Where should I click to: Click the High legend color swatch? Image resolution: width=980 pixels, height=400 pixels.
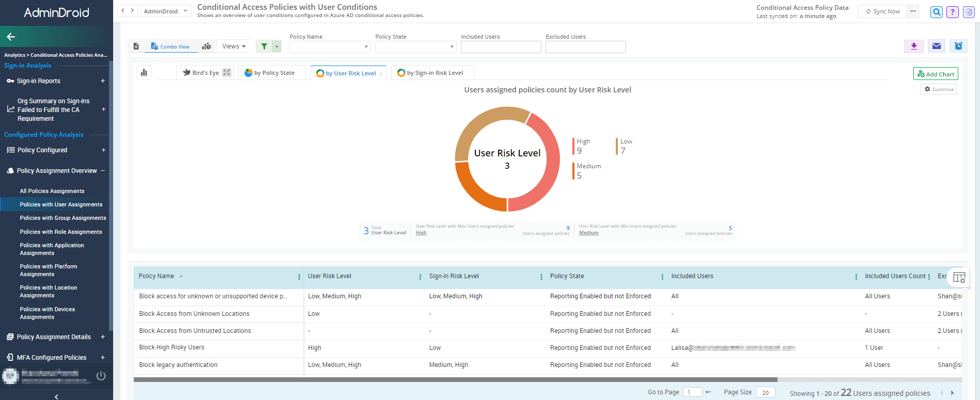coord(573,146)
